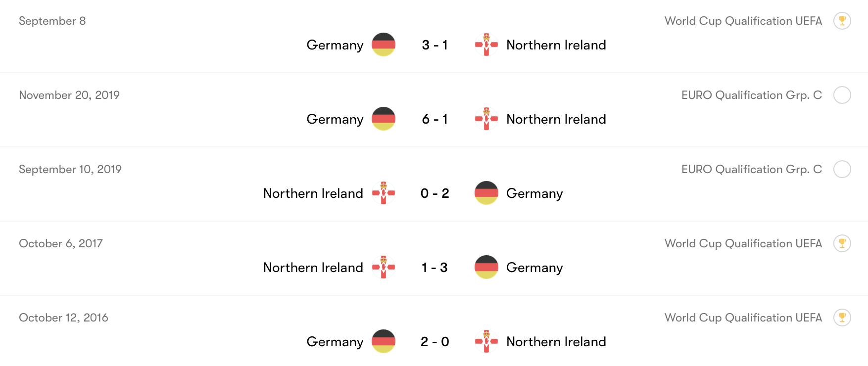Click the trophy icon beside the October 12, 2016 match

click(842, 318)
